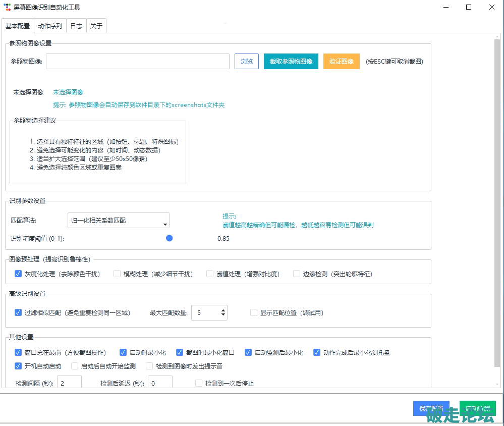Uncheck the 过滤相似匹配 option
This screenshot has height=426, width=504.
[x=19, y=312]
